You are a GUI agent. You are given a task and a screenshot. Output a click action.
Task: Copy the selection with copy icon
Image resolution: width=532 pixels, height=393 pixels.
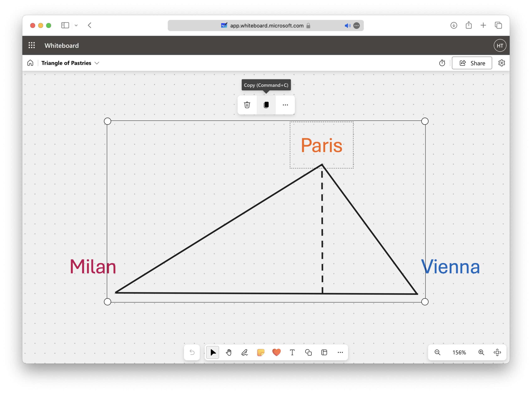click(266, 105)
